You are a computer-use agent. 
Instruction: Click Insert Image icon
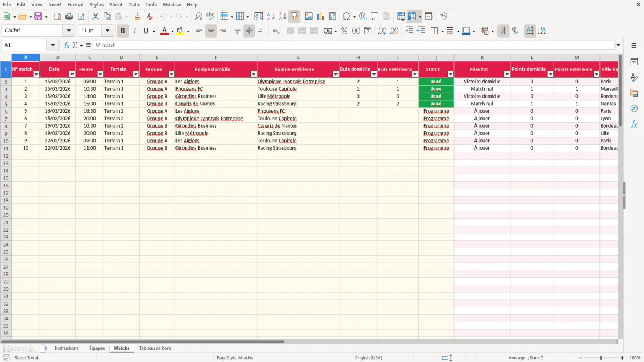click(309, 17)
